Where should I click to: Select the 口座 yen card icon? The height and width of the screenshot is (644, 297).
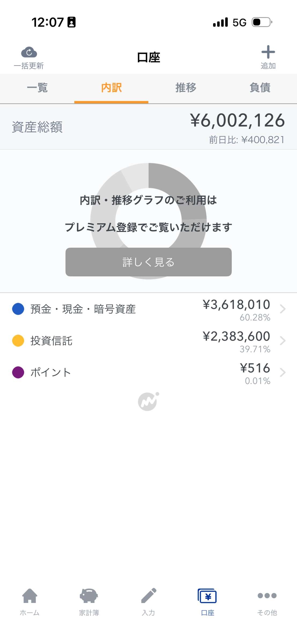[x=207, y=596]
